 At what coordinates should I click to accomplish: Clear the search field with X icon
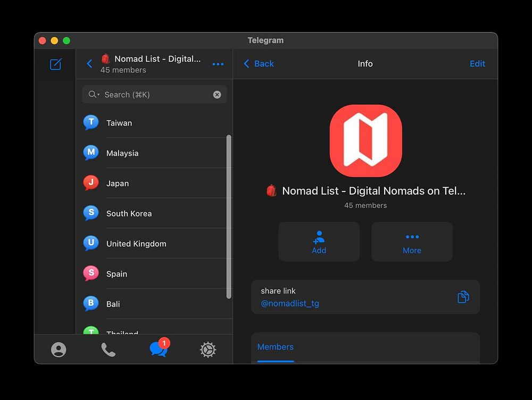[217, 95]
